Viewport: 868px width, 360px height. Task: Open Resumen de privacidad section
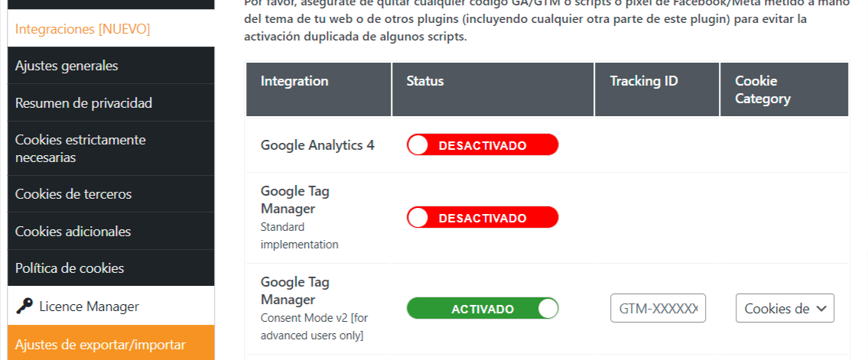pos(111,103)
